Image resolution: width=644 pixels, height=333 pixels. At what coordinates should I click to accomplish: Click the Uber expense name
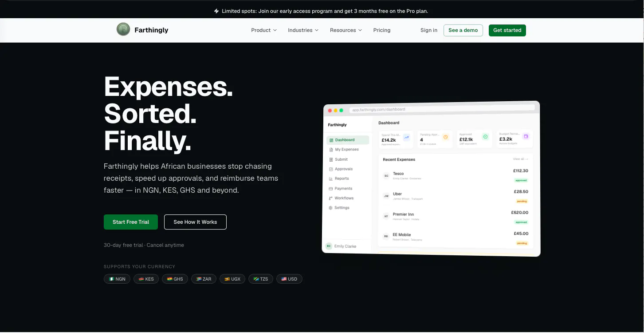[397, 194]
